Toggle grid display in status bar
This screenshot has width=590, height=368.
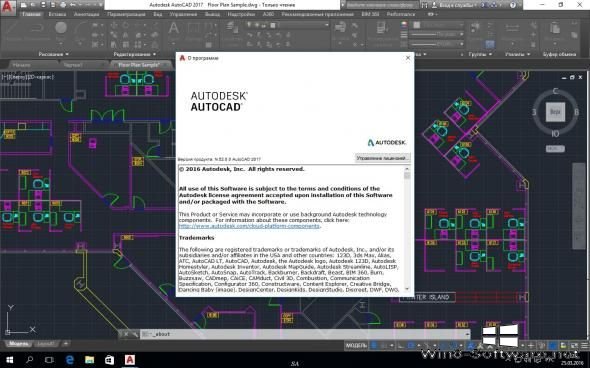click(x=374, y=345)
